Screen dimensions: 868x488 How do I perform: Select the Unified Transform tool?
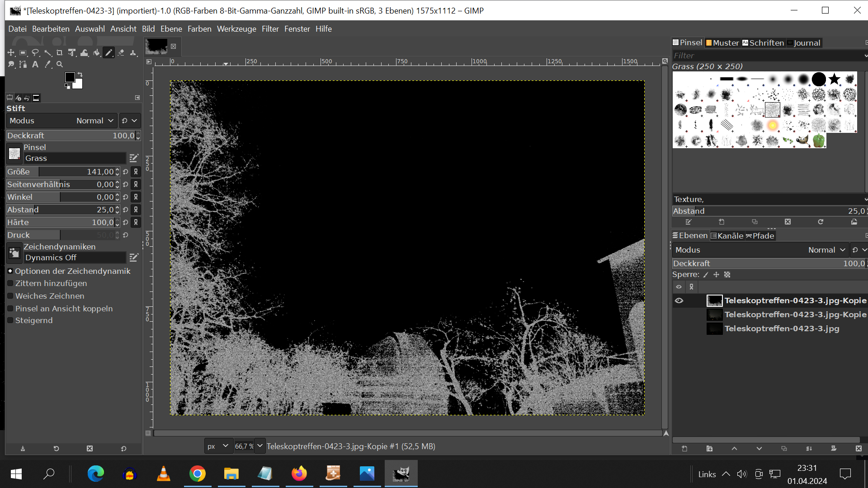click(72, 53)
